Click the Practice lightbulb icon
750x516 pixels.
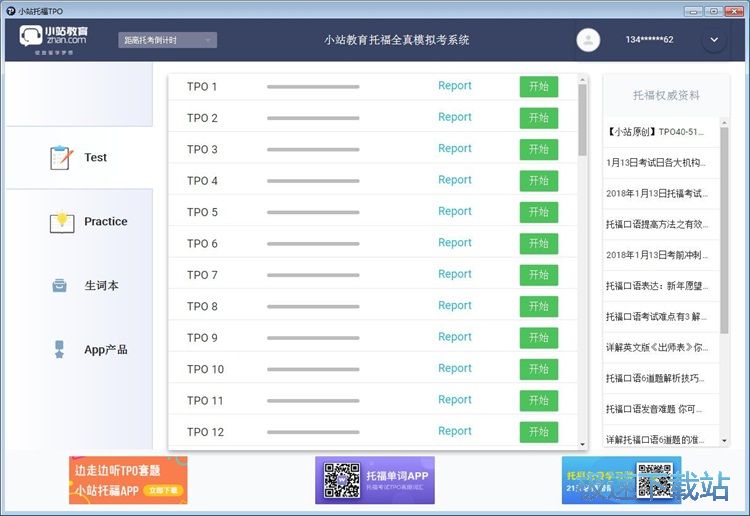[x=62, y=221]
